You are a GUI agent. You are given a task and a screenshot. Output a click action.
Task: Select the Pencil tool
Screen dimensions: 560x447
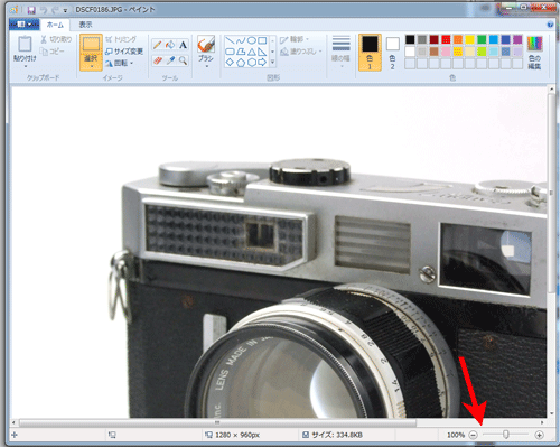coord(158,45)
